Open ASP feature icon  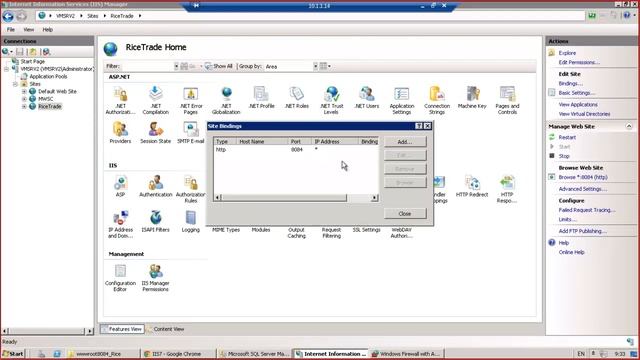[120, 186]
